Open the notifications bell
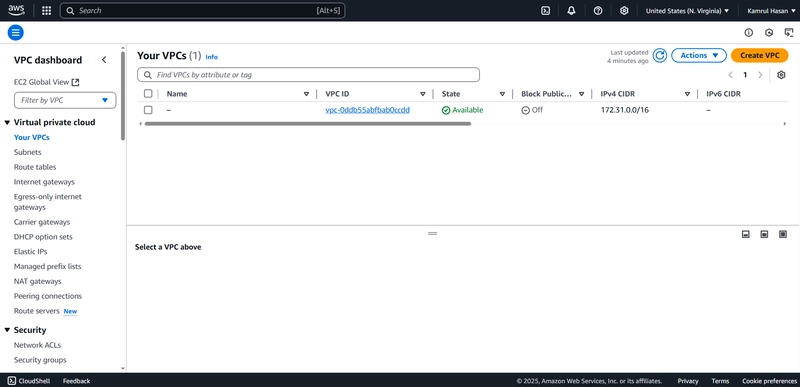 [571, 11]
